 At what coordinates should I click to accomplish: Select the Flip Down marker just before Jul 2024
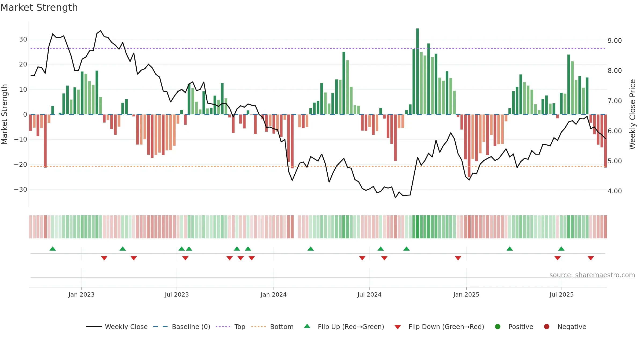pos(362,258)
